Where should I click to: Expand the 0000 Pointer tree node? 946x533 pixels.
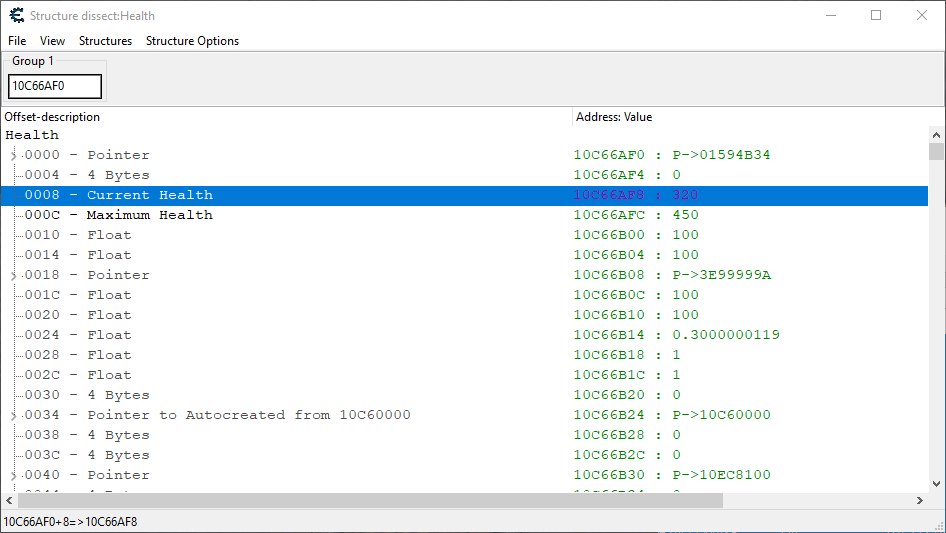pos(14,155)
